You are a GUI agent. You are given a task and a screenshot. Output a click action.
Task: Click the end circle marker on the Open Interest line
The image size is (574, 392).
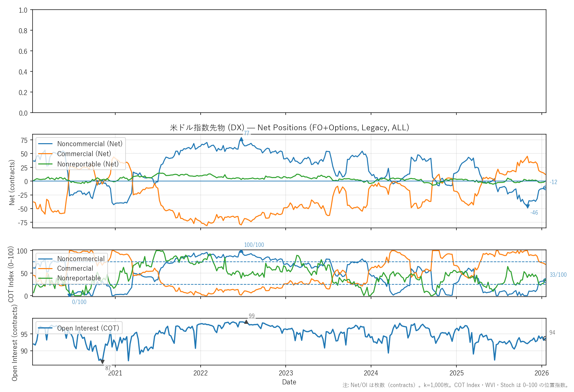click(x=545, y=338)
